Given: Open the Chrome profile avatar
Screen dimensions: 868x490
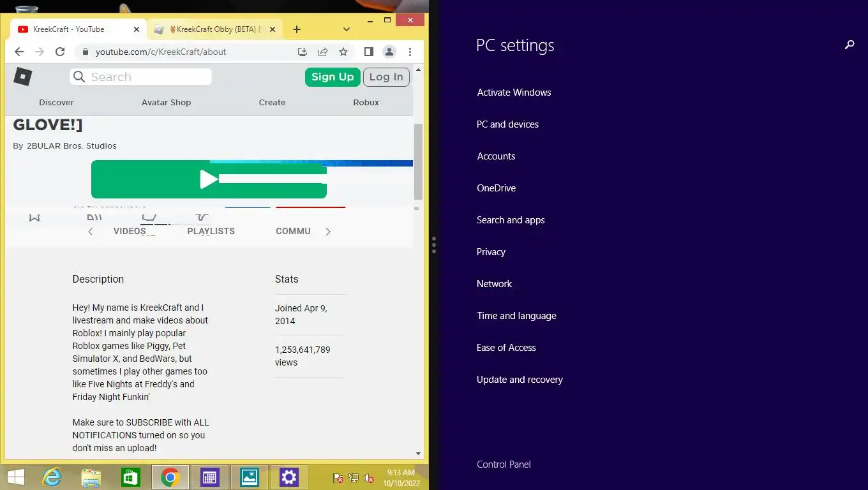Looking at the screenshot, I should [x=389, y=52].
